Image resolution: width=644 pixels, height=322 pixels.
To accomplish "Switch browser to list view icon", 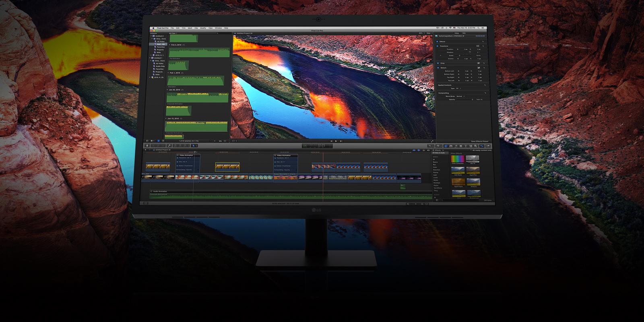I will [x=163, y=141].
